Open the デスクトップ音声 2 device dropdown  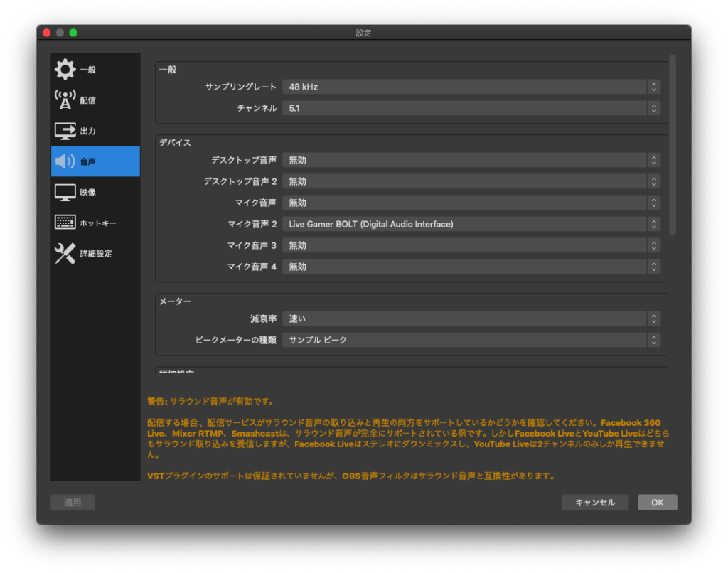(471, 181)
